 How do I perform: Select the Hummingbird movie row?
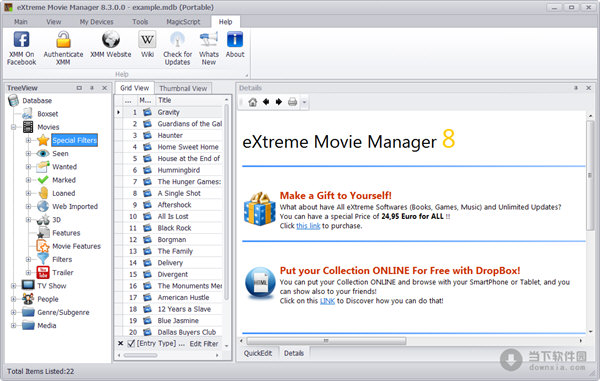[x=169, y=170]
